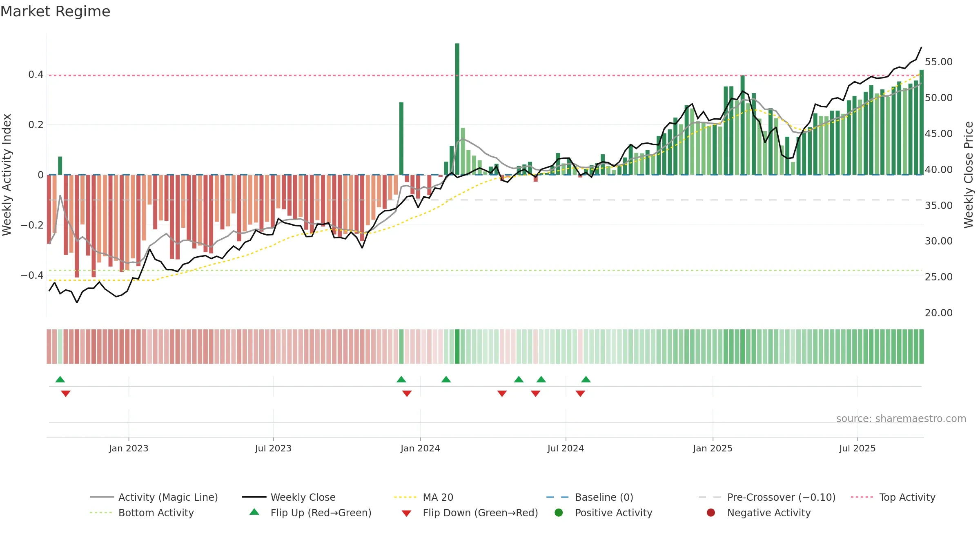Click the green bar reaching 0.3 before Jan 2024
The image size is (980, 551).
[401, 138]
